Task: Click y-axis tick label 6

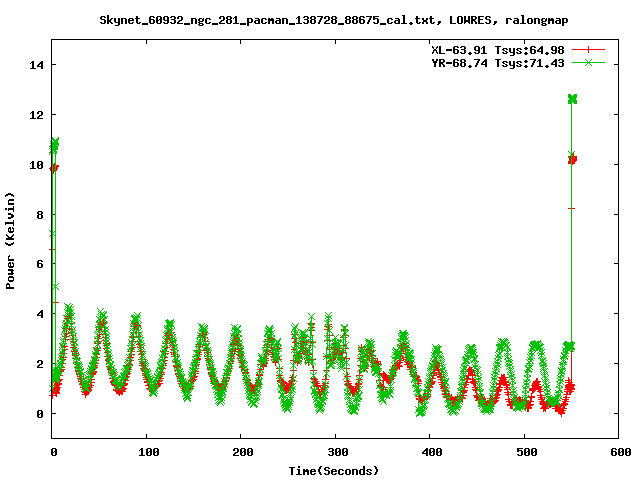Action: coord(40,264)
